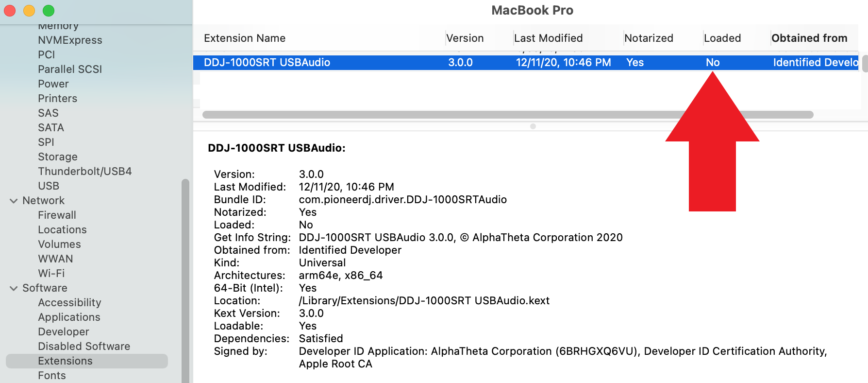Select USB in the sidebar
This screenshot has width=868, height=383.
point(49,186)
